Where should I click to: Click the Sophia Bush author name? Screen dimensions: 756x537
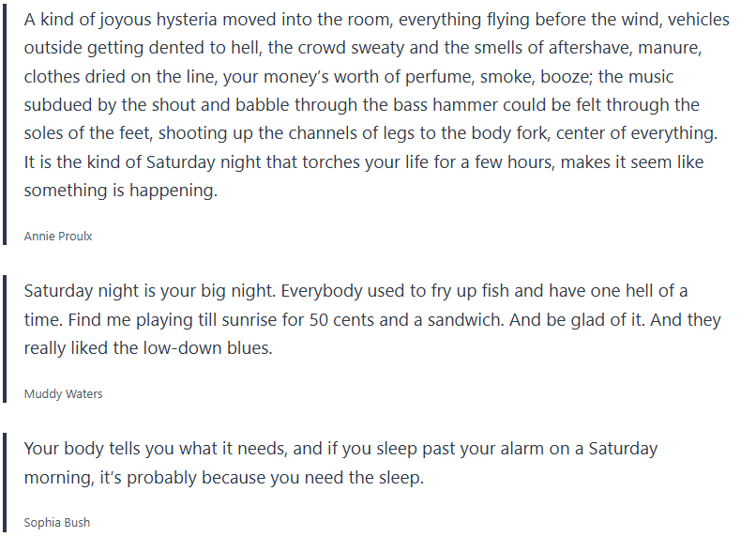pyautogui.click(x=57, y=523)
